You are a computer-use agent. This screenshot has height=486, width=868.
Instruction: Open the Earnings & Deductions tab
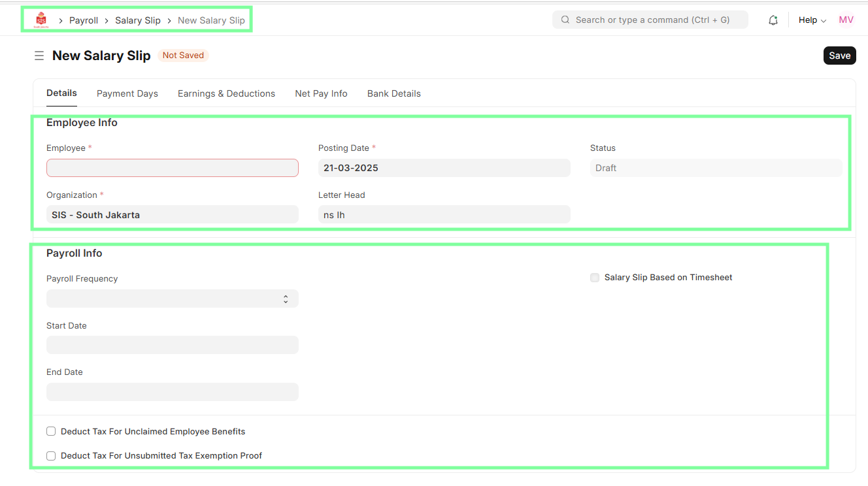(226, 93)
